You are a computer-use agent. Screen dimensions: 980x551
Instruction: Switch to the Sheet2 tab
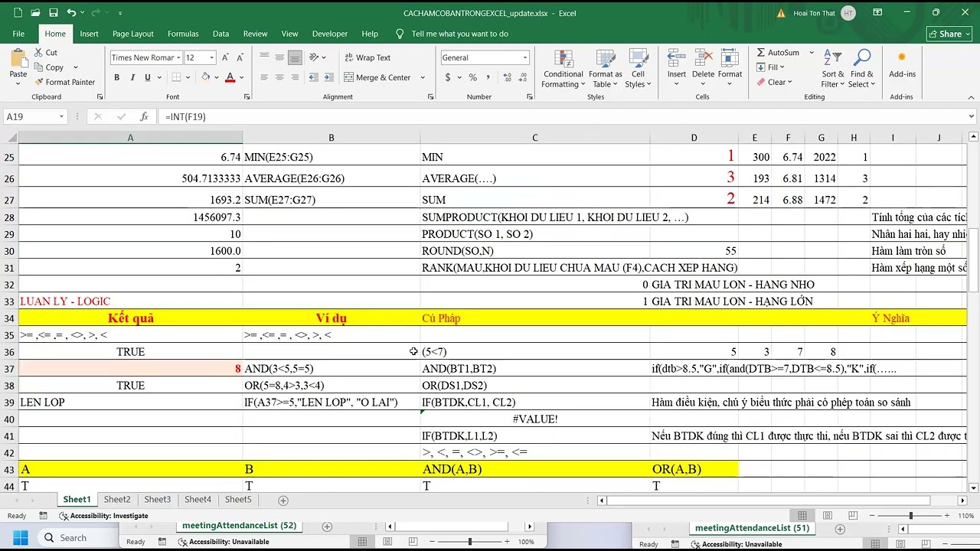[x=117, y=500]
